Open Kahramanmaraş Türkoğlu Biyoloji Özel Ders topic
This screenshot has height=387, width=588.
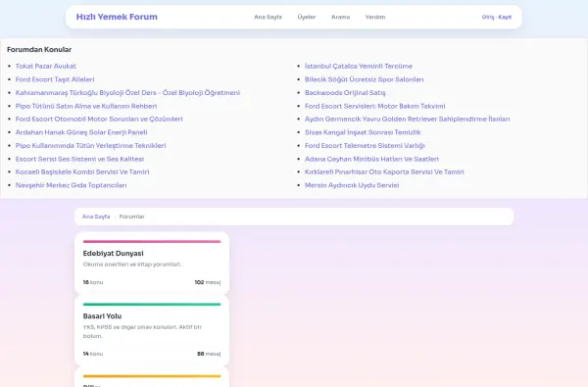click(127, 93)
